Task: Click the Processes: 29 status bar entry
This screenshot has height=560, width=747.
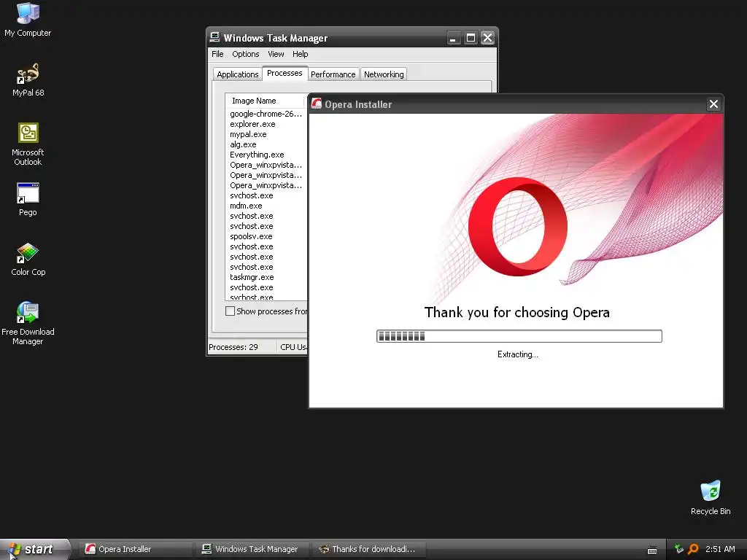Action: click(241, 347)
